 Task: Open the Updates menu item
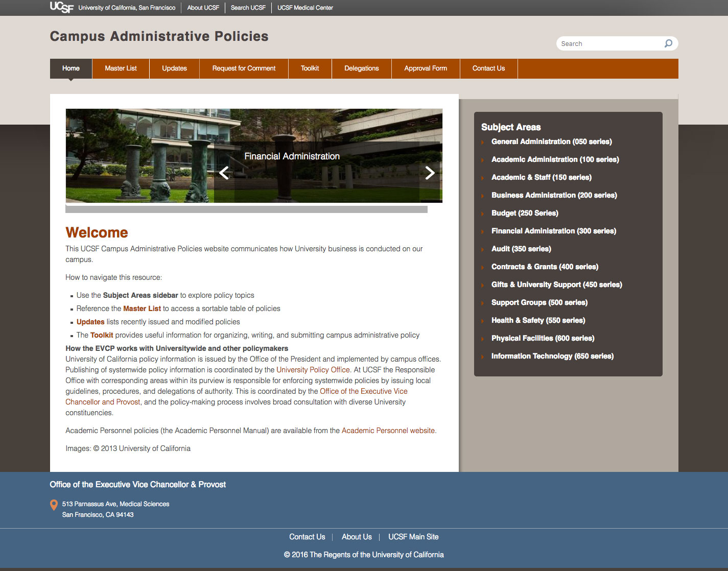(x=174, y=68)
